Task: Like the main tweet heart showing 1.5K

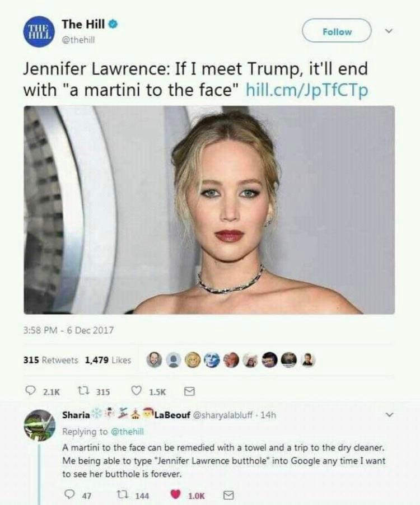Action: coord(136,391)
